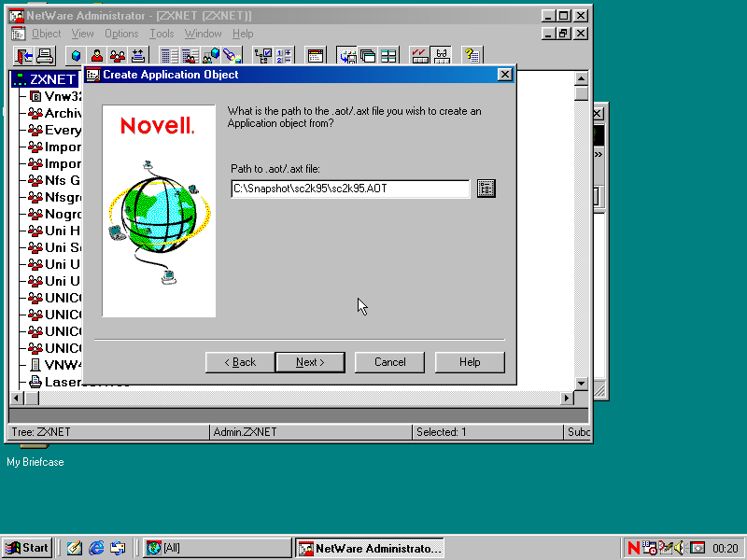Click the scheduler tray icon beside Novell N
This screenshot has height=560, width=747.
(x=649, y=548)
